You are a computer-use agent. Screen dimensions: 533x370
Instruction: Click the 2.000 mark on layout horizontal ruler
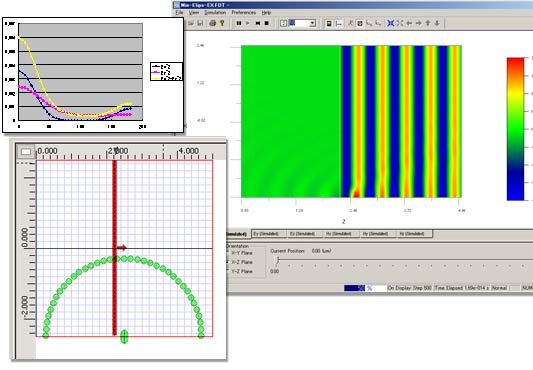(118, 151)
